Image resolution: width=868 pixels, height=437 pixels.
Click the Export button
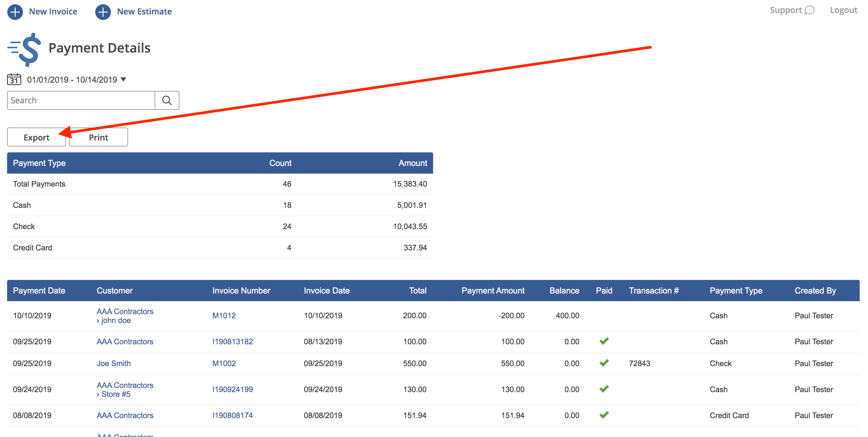pos(36,137)
